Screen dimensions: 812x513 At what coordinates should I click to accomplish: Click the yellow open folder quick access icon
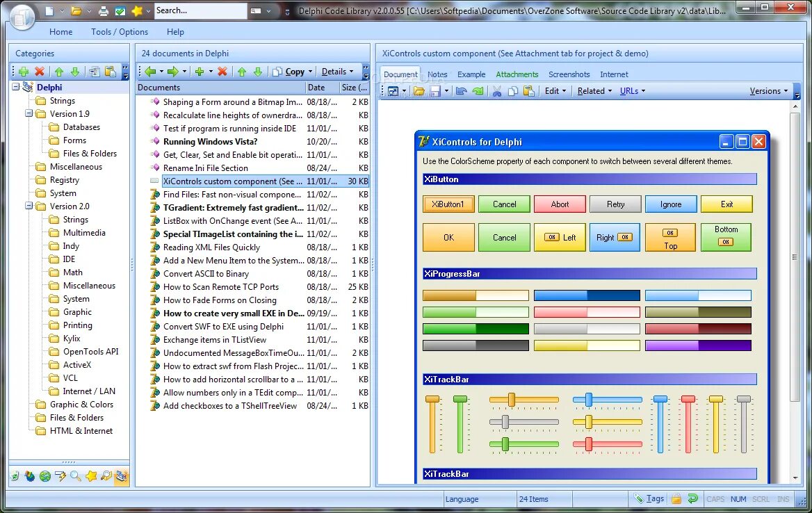[76, 10]
